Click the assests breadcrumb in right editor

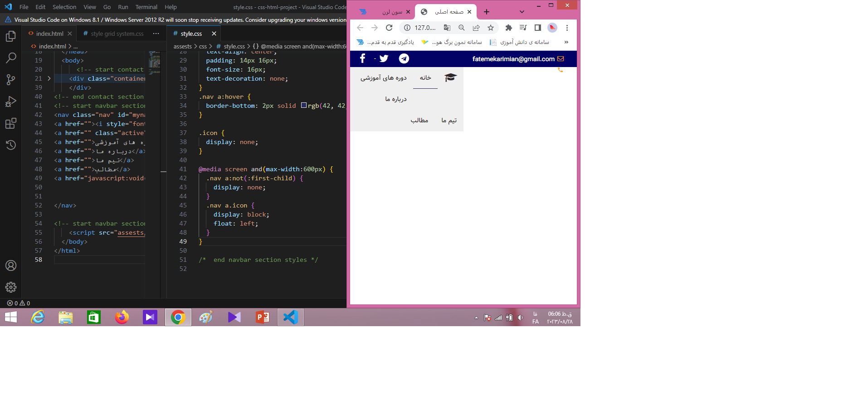183,46
